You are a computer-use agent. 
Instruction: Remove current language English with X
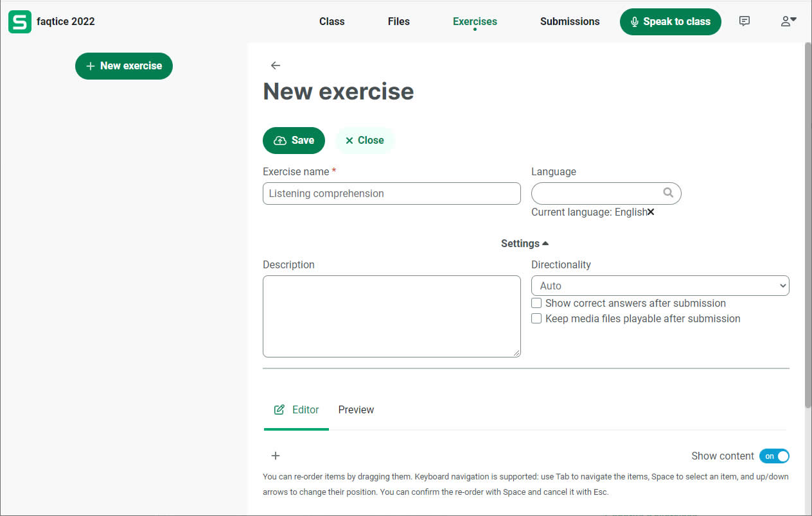(x=651, y=212)
